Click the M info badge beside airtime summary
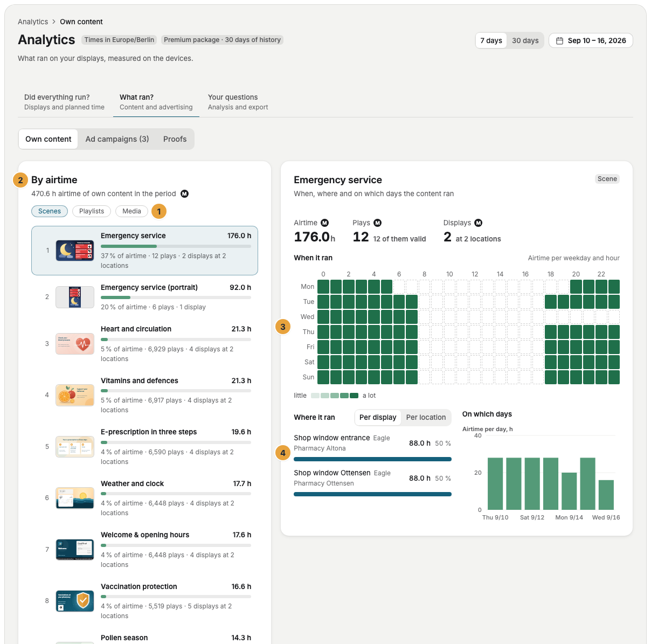The height and width of the screenshot is (644, 651). 184,194
